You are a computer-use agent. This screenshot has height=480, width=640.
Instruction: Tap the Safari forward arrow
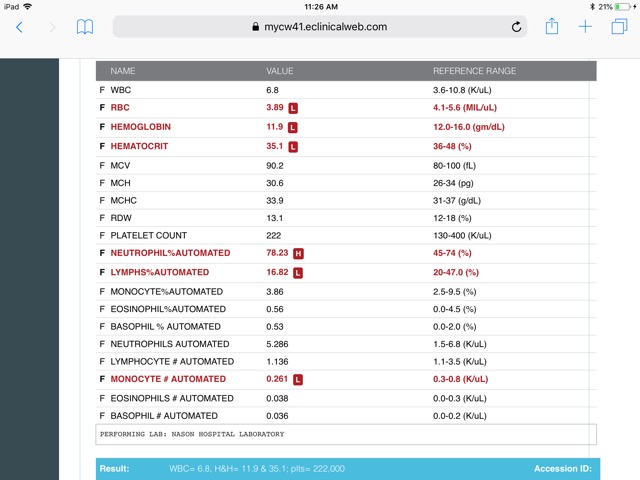pos(52,27)
